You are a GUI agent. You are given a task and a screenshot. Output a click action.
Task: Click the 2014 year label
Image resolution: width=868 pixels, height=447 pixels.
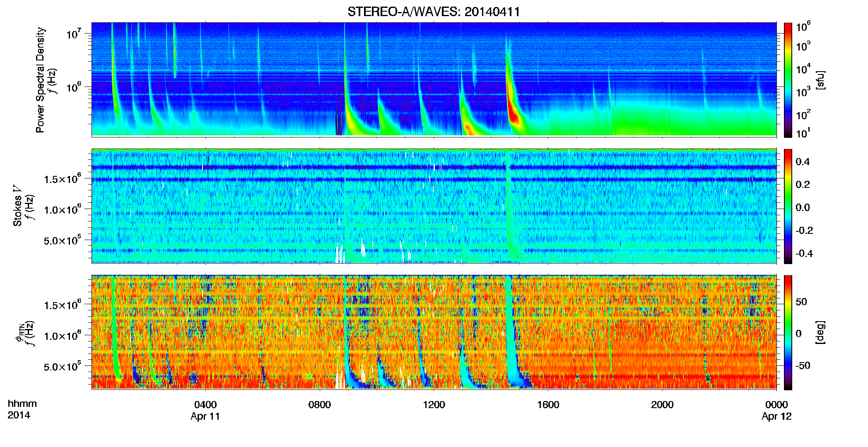point(19,415)
